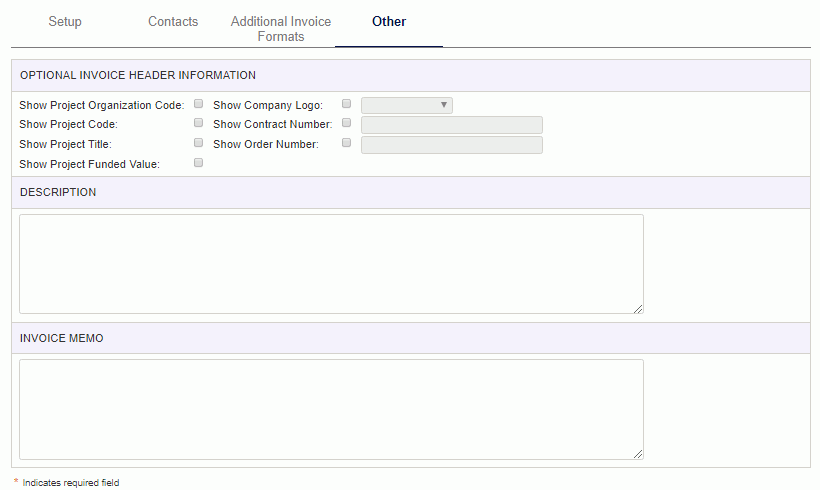Click the Invoice Memo resize grip

click(x=638, y=454)
